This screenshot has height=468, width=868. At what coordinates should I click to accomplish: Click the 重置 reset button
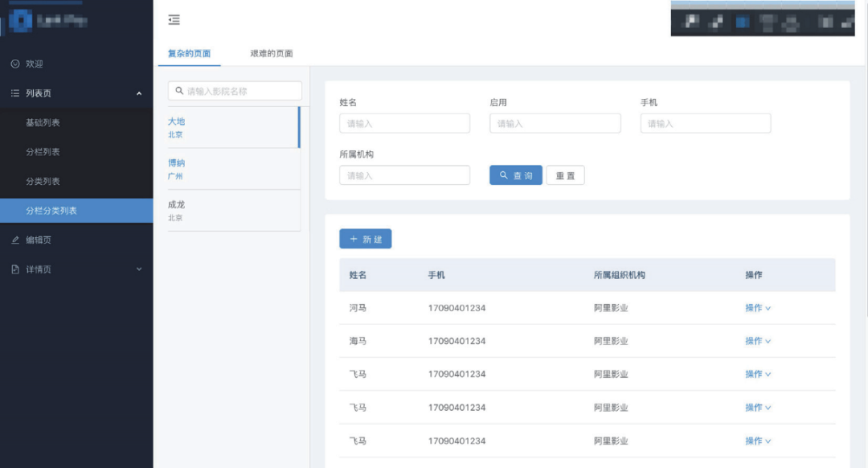click(x=565, y=175)
